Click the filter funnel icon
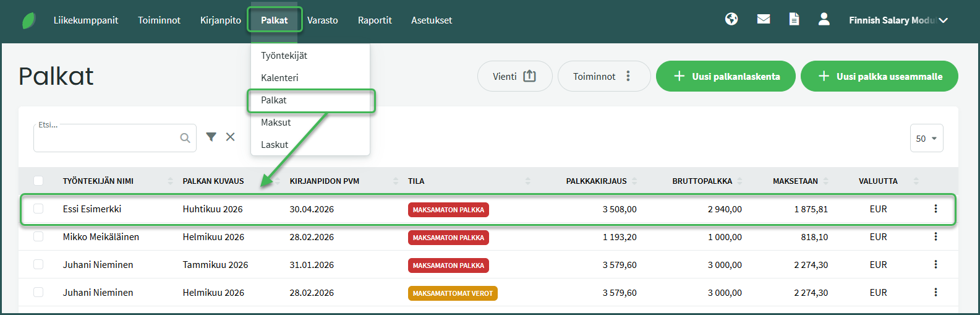The height and width of the screenshot is (315, 980). 211,137
